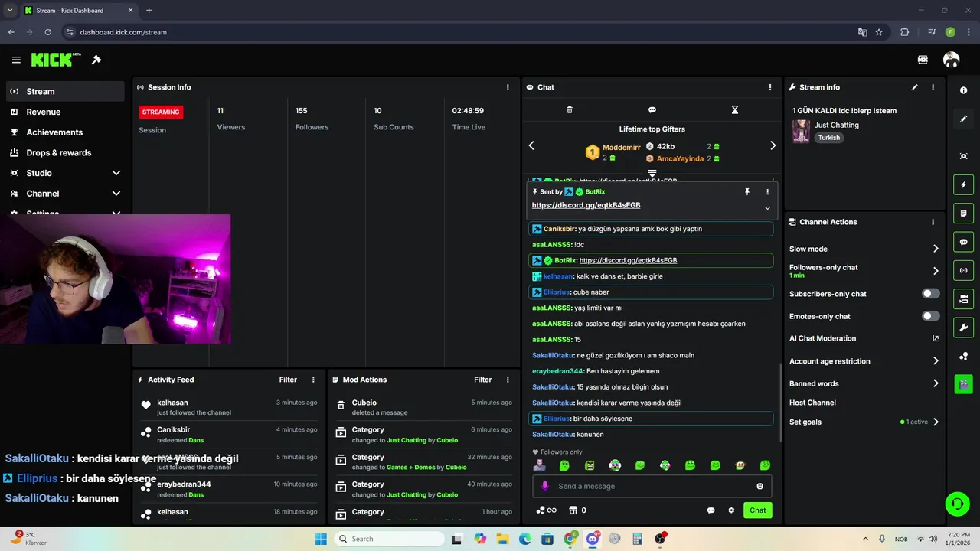
Task: Show next top gifters with right arrow
Action: click(x=773, y=145)
